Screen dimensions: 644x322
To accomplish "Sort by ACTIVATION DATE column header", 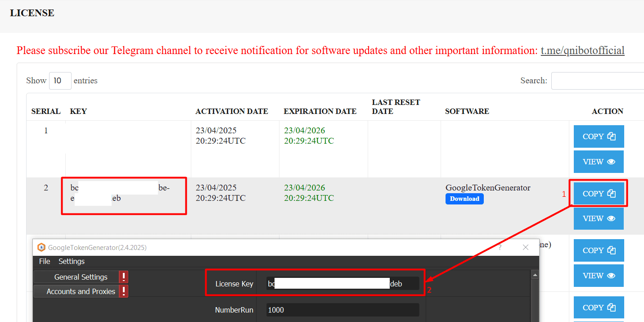I will (x=232, y=111).
